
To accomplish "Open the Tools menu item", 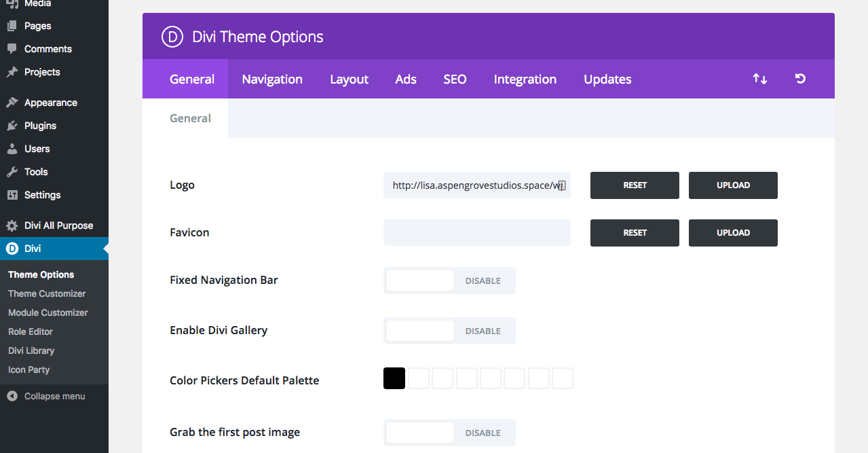I will pyautogui.click(x=54, y=172).
